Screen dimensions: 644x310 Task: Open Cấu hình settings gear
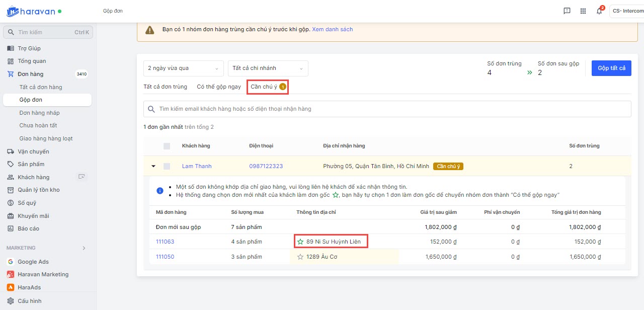coord(11,301)
